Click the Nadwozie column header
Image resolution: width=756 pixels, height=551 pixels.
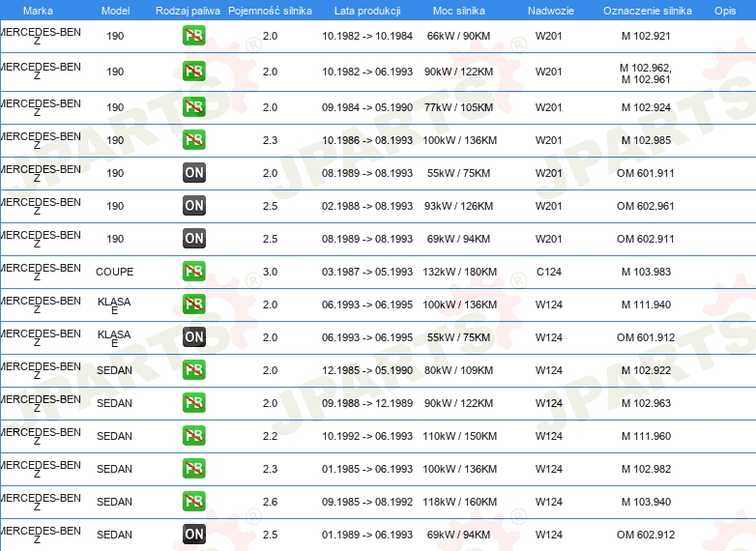[551, 11]
